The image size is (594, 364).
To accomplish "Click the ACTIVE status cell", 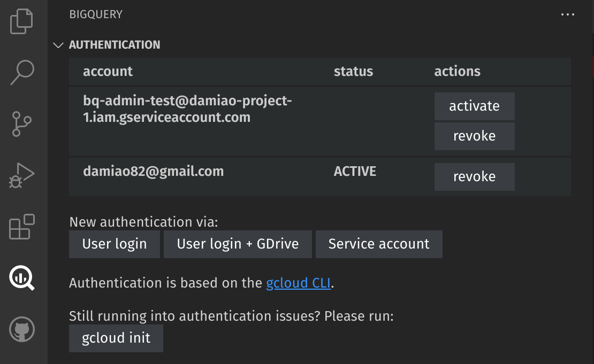I will (355, 172).
